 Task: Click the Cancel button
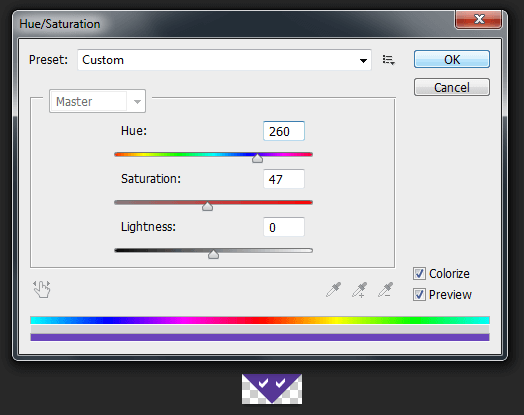452,88
